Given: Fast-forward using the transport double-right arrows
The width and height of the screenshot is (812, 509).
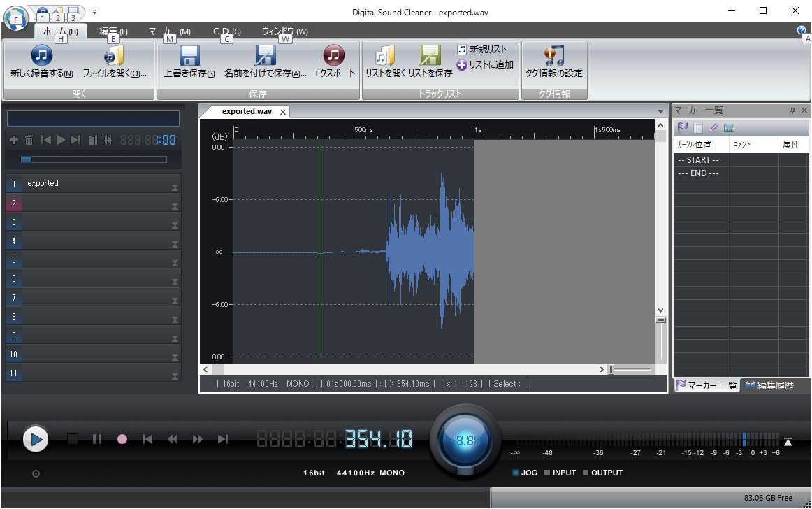Looking at the screenshot, I should pos(197,440).
